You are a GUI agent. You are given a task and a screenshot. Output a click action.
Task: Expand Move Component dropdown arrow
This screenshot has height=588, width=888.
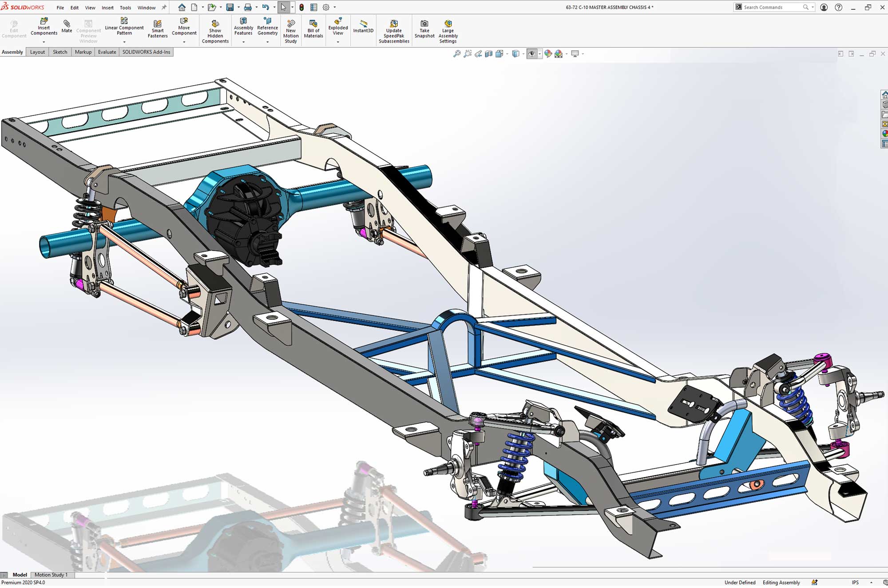tap(184, 42)
